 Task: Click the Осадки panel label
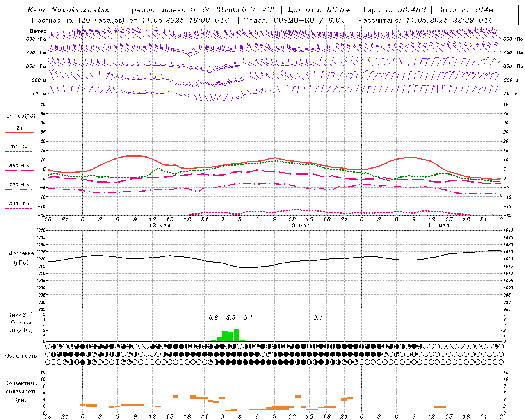21,322
